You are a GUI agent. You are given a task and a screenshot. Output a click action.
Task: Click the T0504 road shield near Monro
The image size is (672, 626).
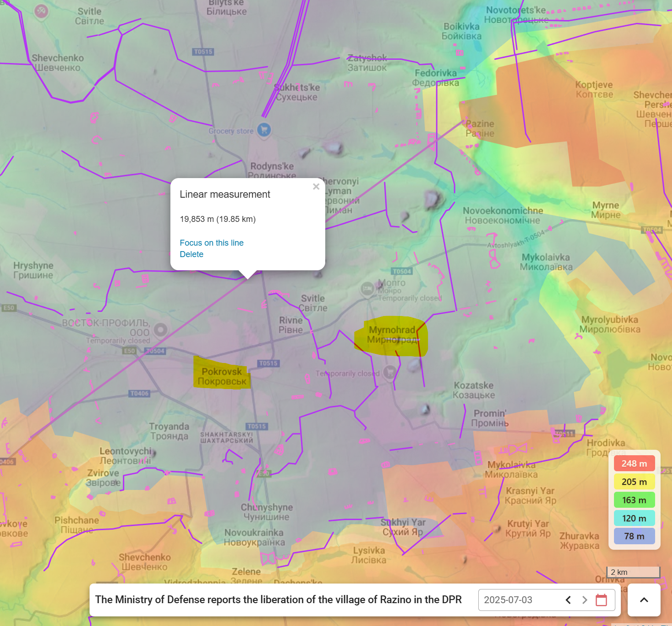tap(402, 271)
